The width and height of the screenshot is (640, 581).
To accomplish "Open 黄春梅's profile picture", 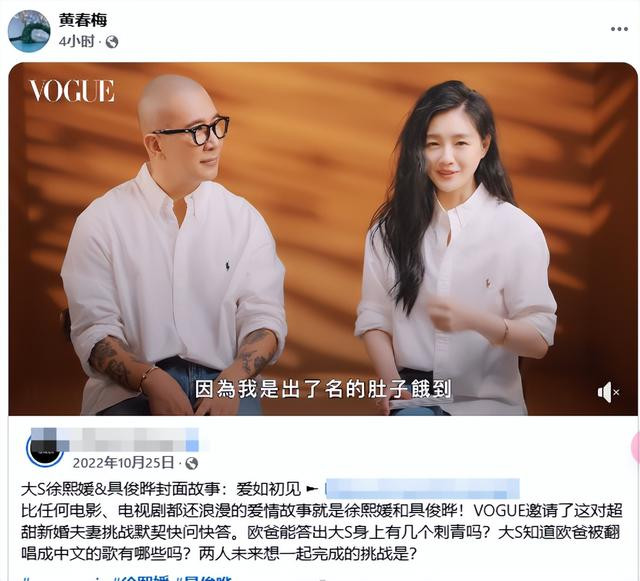I will [29, 31].
